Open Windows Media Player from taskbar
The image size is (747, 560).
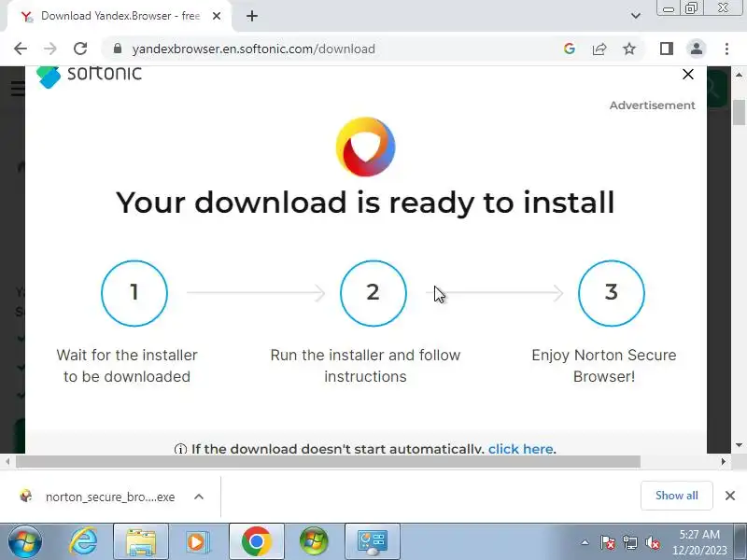[196, 541]
